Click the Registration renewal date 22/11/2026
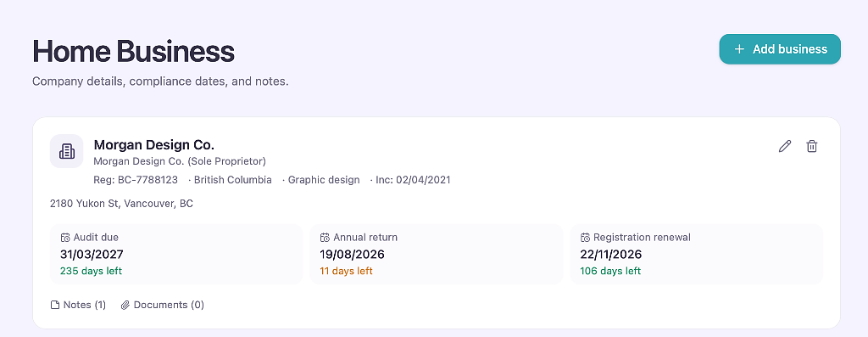The width and height of the screenshot is (868, 337). [610, 255]
